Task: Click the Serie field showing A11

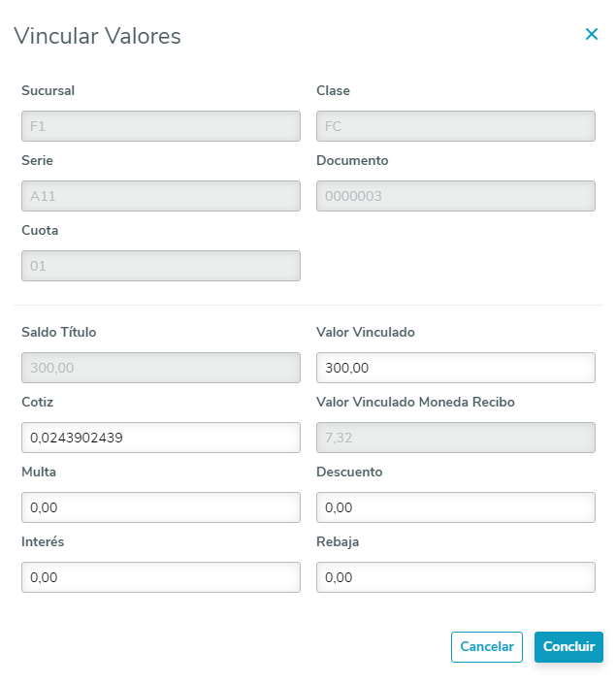Action: [160, 196]
